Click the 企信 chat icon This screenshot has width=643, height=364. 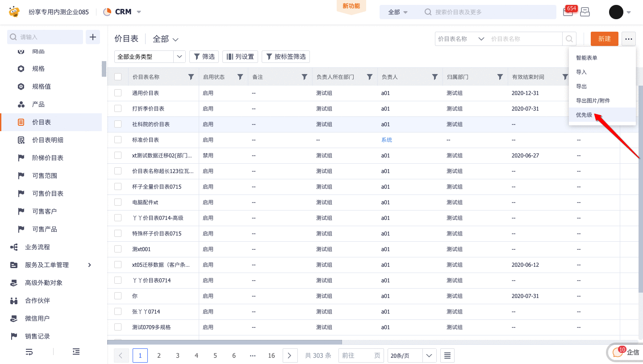tap(618, 352)
